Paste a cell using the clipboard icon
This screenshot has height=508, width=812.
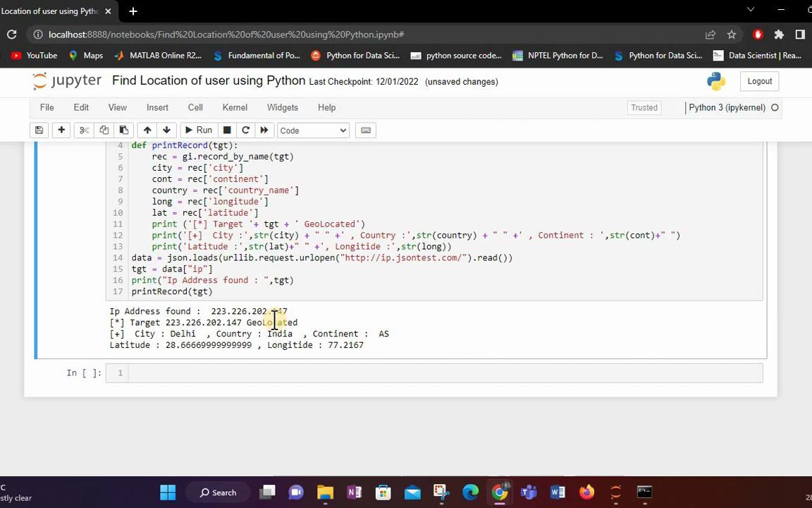click(123, 130)
